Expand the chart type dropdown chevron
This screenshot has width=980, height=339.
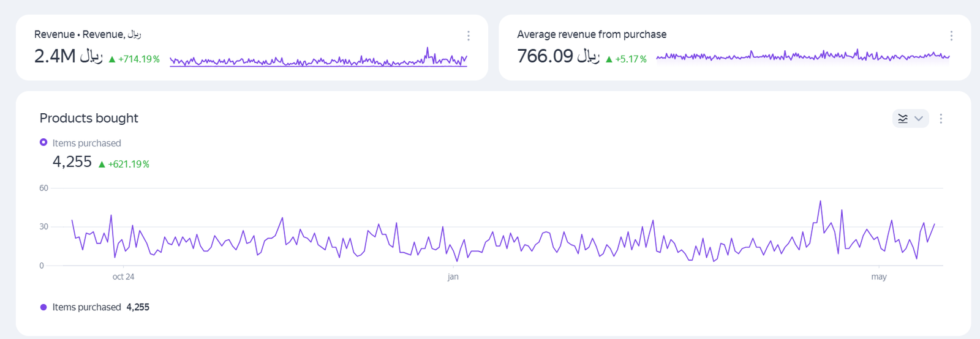coord(919,119)
